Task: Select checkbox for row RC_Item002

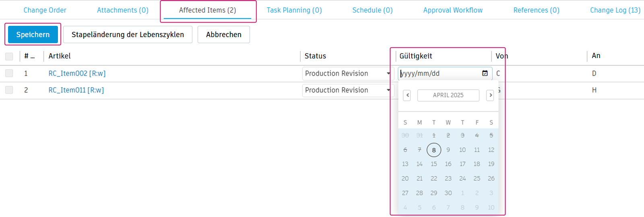Action: tap(9, 73)
